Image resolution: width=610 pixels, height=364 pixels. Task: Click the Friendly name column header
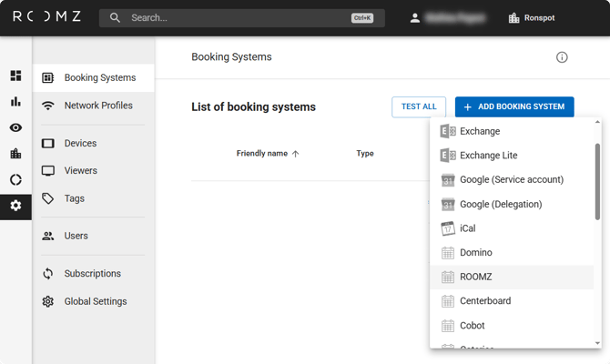[x=262, y=154]
